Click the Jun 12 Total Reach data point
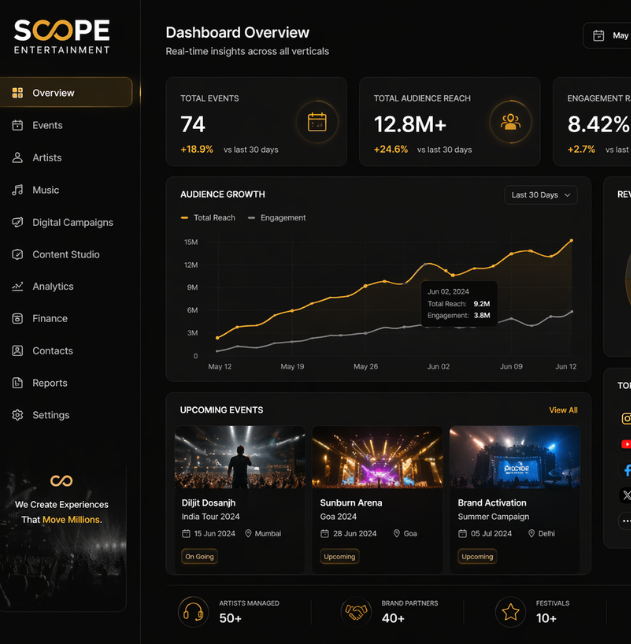This screenshot has width=631, height=644. 571,240
